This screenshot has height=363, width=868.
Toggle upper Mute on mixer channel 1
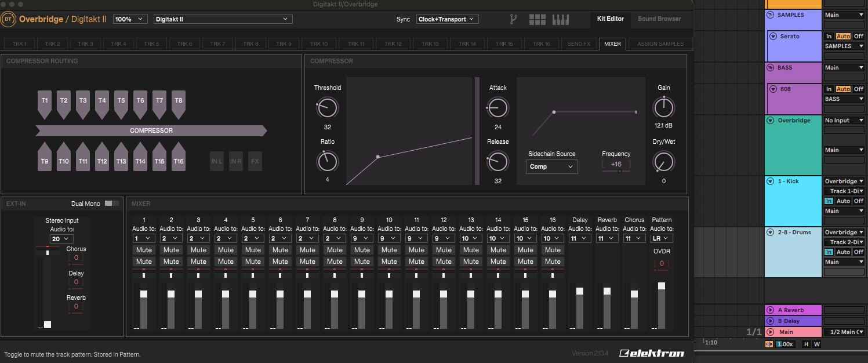tap(144, 250)
